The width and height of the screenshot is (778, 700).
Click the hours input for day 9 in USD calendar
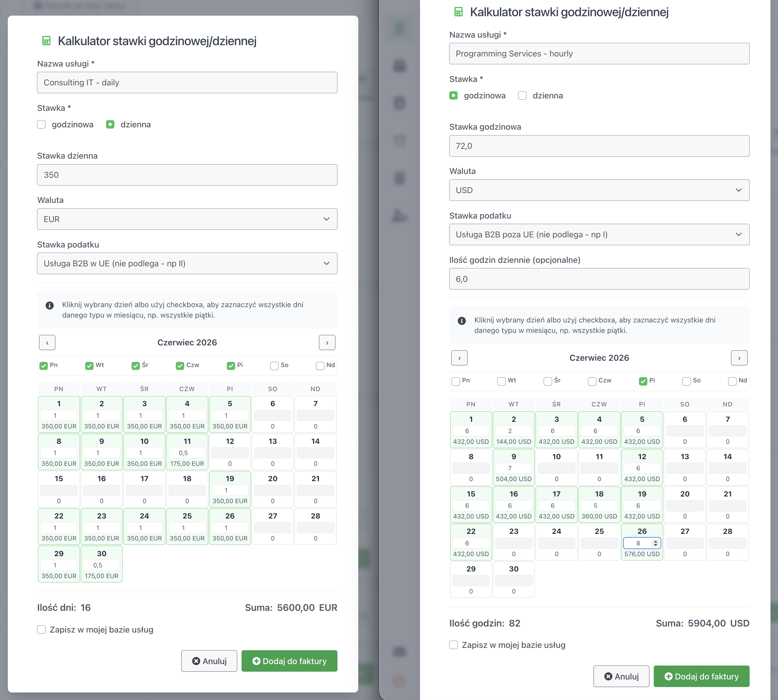point(514,468)
